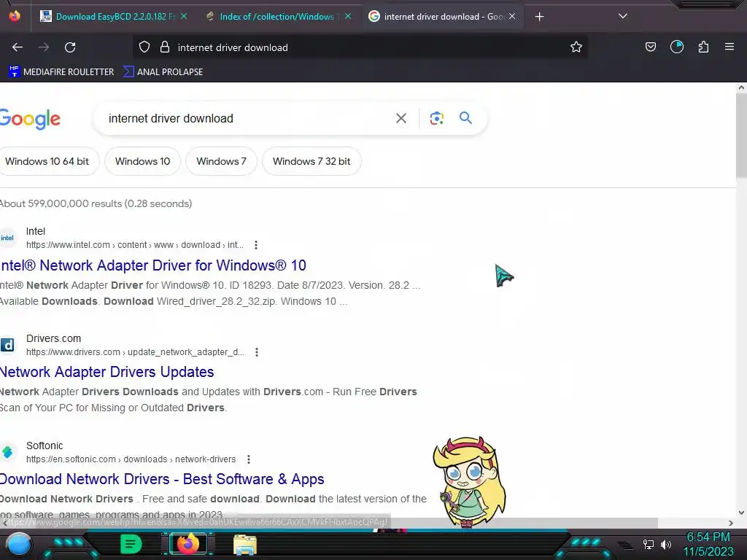This screenshot has height=560, width=747.
Task: Go to the Google homepage logo
Action: (x=30, y=119)
